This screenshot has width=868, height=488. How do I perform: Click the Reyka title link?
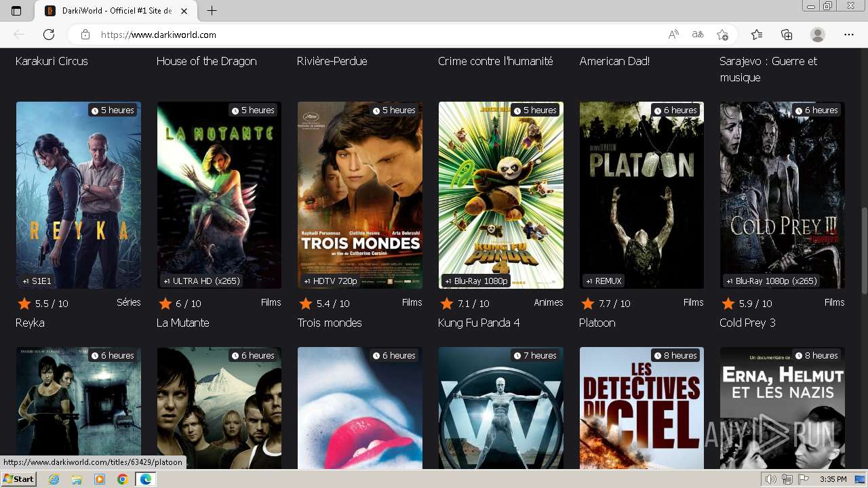(30, 323)
